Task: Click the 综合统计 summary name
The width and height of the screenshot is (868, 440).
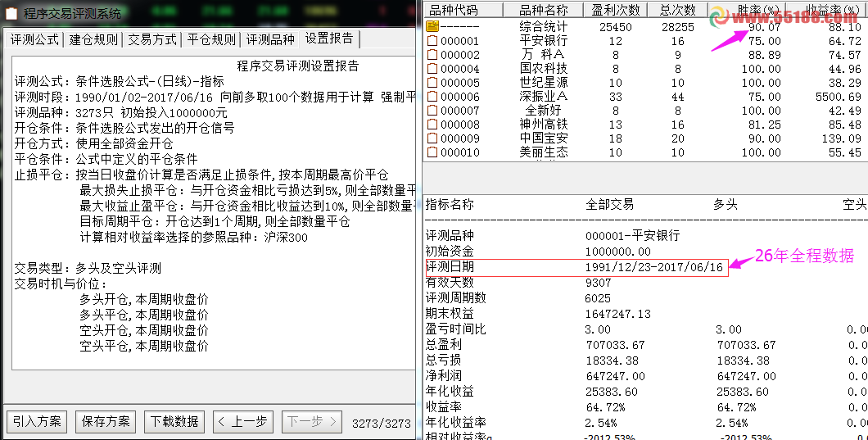Action: tap(544, 26)
